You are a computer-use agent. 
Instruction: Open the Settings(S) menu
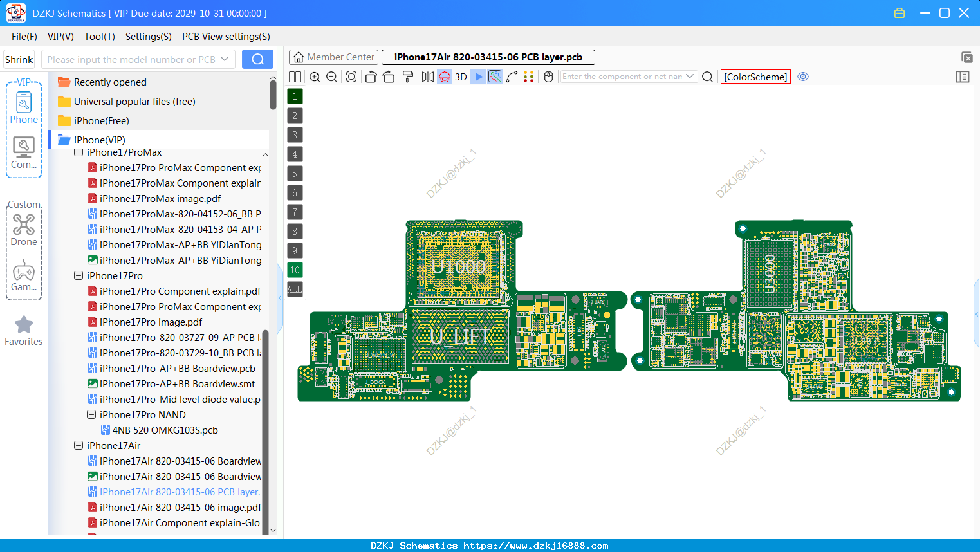(149, 37)
